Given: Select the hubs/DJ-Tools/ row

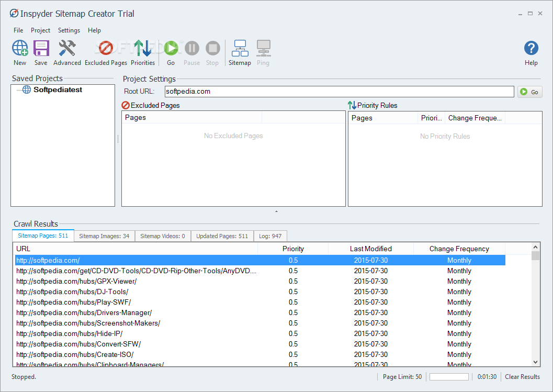Looking at the screenshot, I should click(260, 292).
